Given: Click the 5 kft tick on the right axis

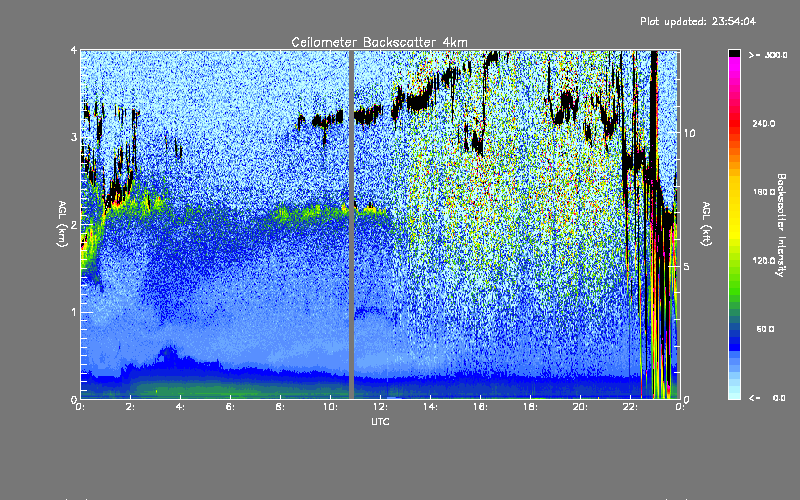Looking at the screenshot, I should (x=687, y=266).
